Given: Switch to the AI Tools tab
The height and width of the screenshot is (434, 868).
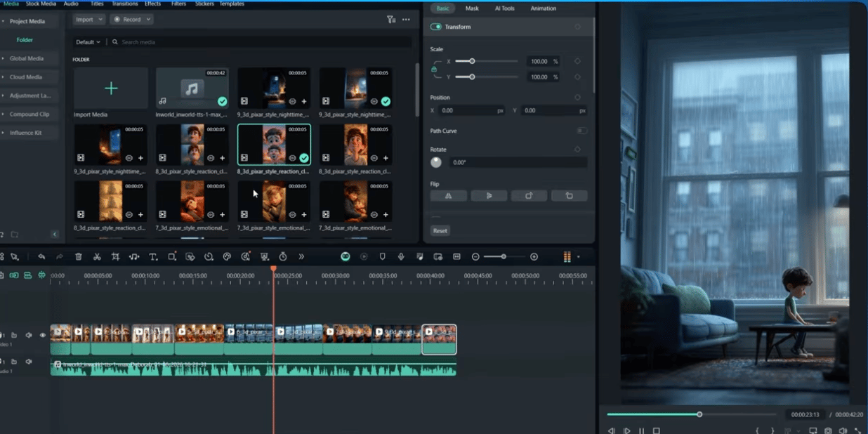Looking at the screenshot, I should (504, 8).
